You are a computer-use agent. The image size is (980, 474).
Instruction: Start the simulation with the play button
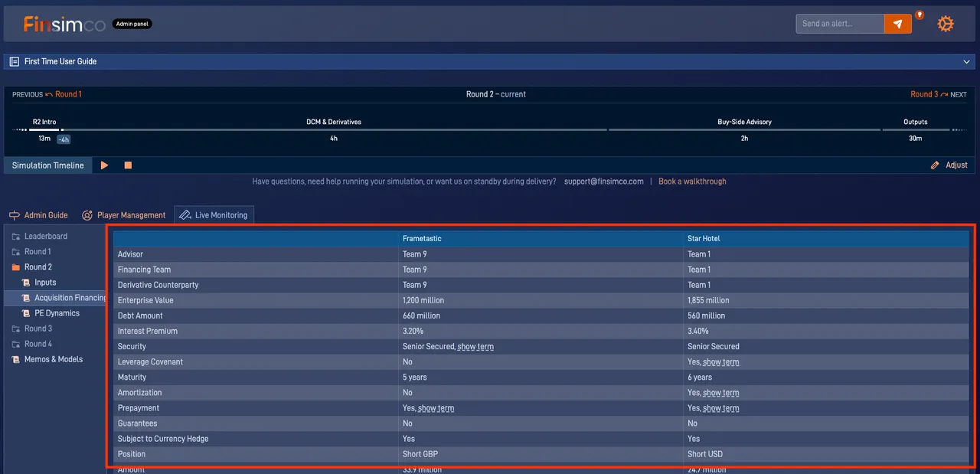105,165
